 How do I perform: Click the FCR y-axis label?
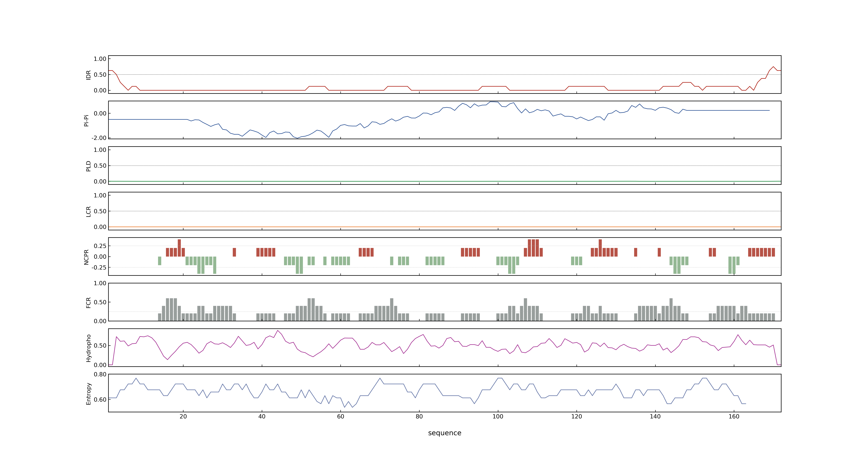point(88,302)
